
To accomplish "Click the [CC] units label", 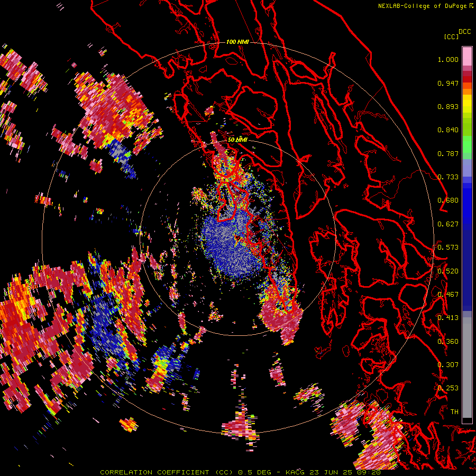I will tap(451, 36).
